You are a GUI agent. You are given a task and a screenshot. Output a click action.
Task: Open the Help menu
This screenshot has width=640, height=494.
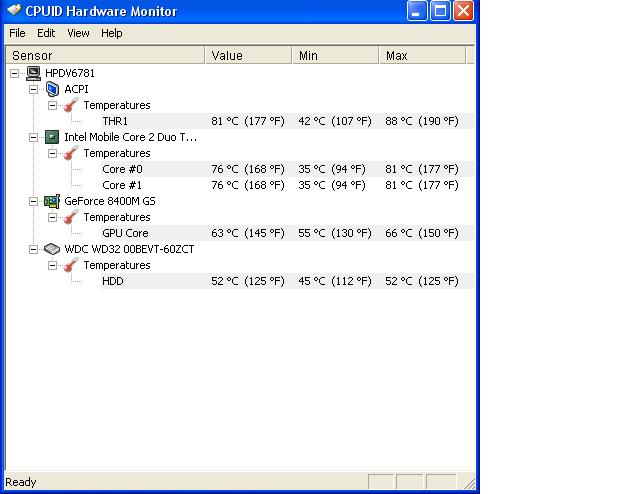point(111,33)
